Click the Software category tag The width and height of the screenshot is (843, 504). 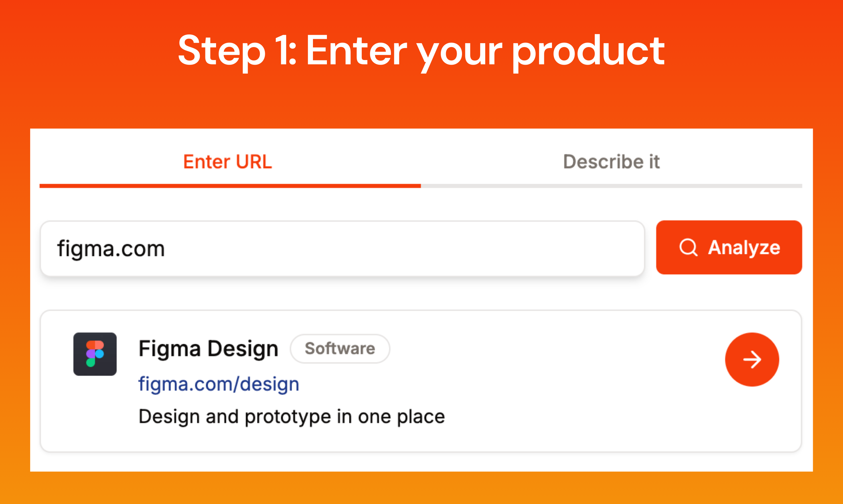(x=340, y=348)
